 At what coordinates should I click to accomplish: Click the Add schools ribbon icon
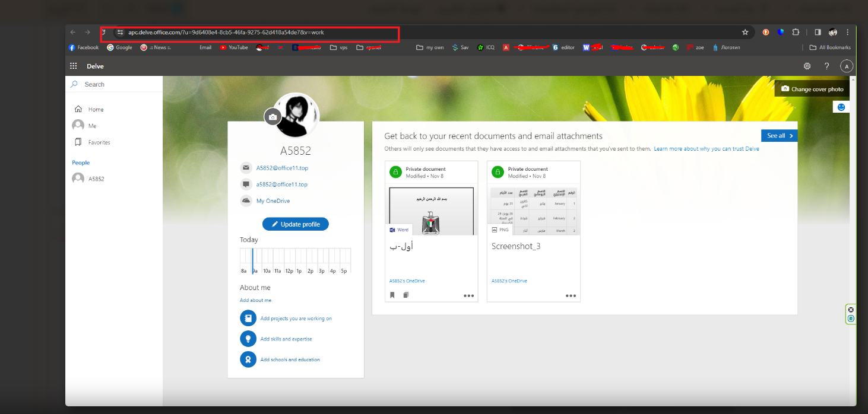point(248,359)
